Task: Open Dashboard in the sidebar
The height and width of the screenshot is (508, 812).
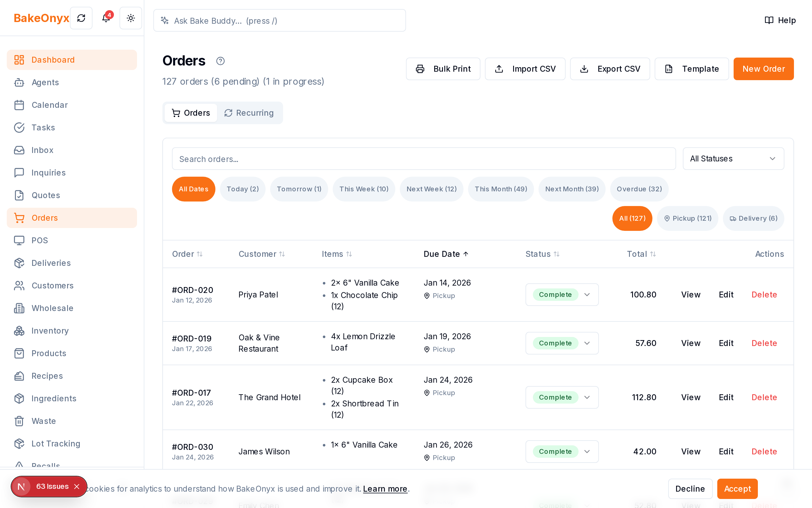Action: tap(72, 60)
